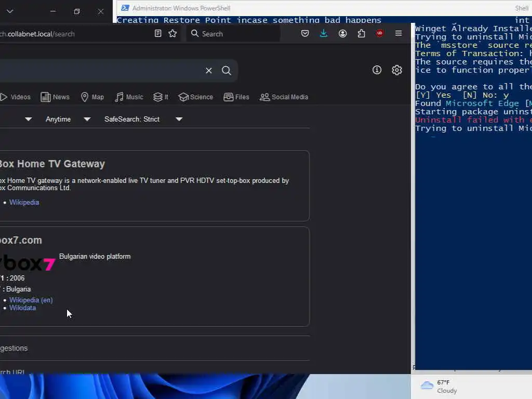
Task: Open Wikidata link for box7
Action: (22, 308)
